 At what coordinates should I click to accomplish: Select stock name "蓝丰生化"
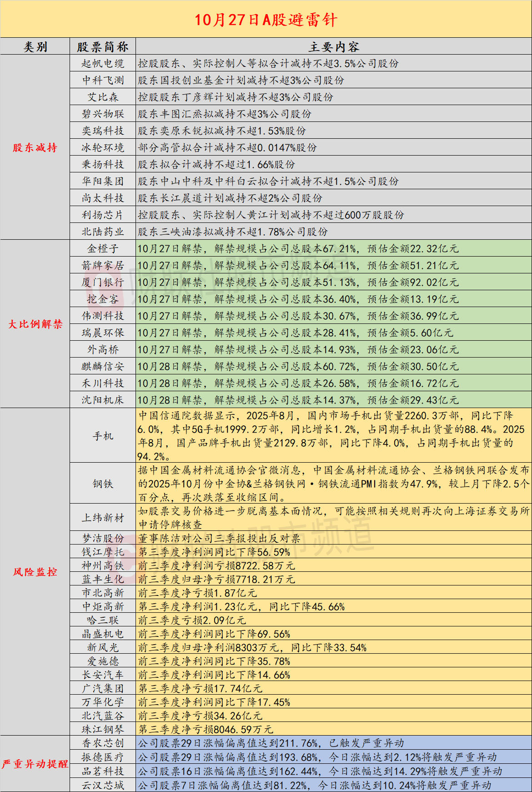coord(103,580)
